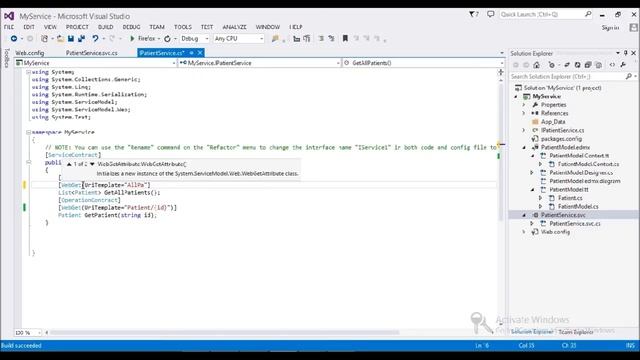Undo the last edit with the Undo icon
Screen dimensions: 640x360
95,38
